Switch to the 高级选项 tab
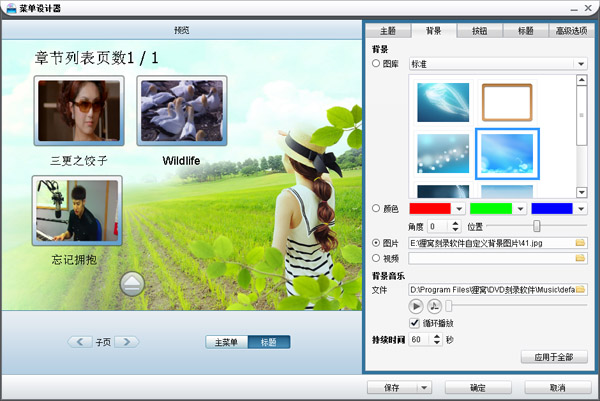 [x=570, y=31]
